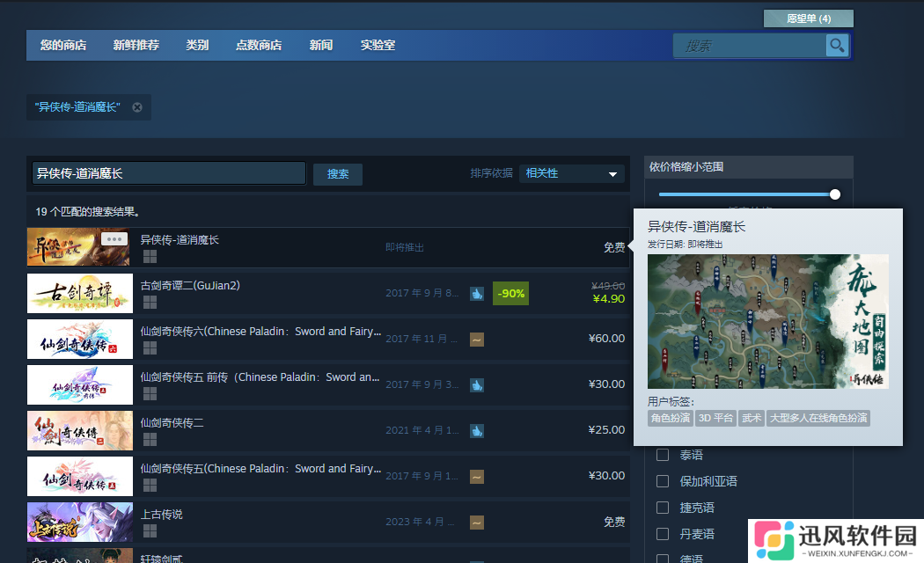Toggle the 丹麦语 language checkbox
The image size is (924, 563).
663,534
